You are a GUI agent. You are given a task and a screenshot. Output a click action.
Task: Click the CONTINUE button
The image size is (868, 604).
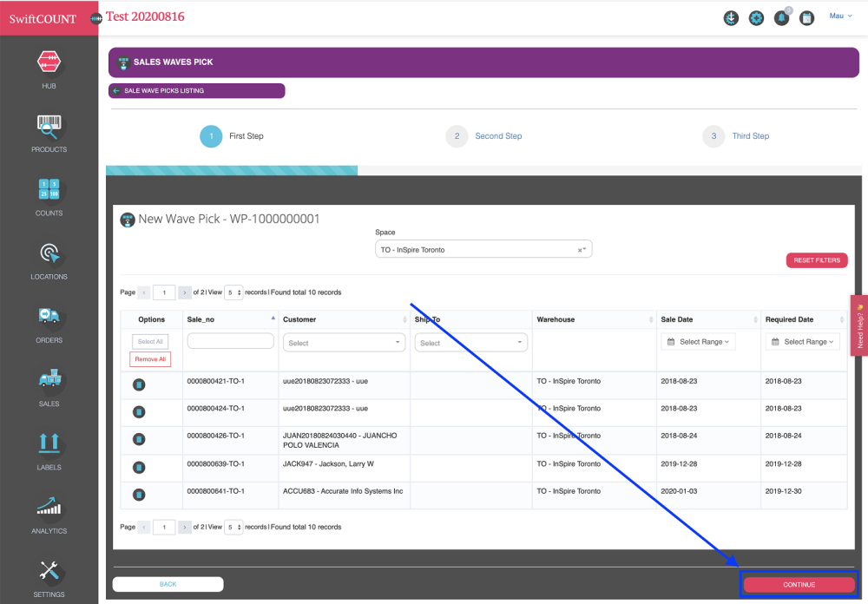click(x=799, y=585)
